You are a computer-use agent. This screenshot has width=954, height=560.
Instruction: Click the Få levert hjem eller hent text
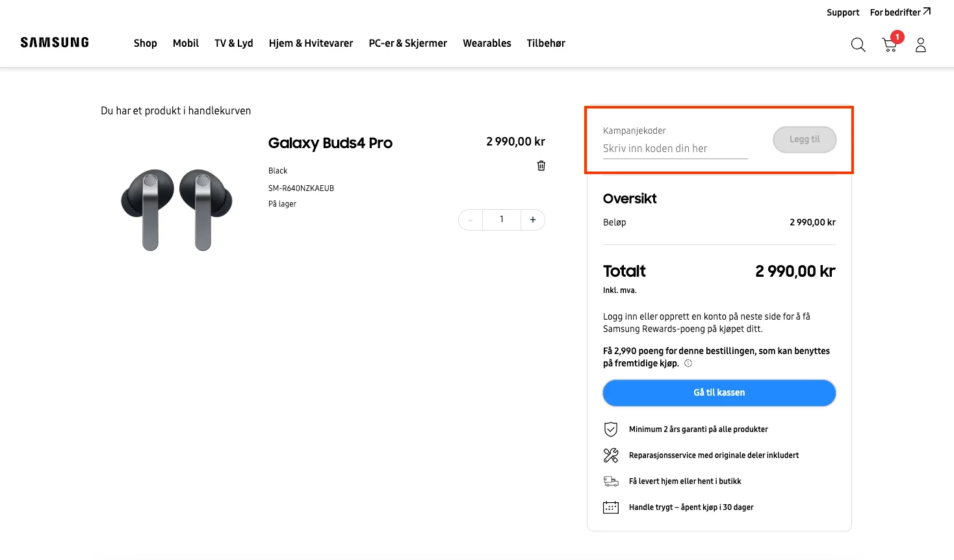(685, 481)
